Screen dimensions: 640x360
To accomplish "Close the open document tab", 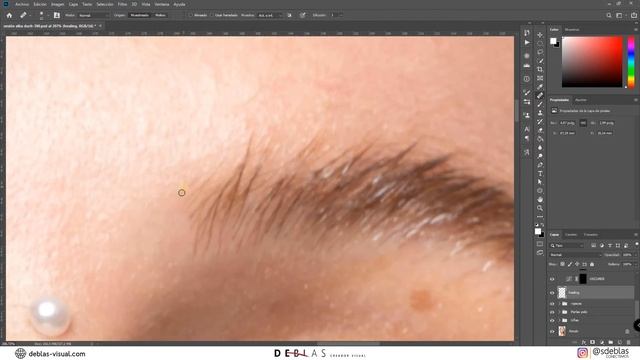I will click(100, 26).
